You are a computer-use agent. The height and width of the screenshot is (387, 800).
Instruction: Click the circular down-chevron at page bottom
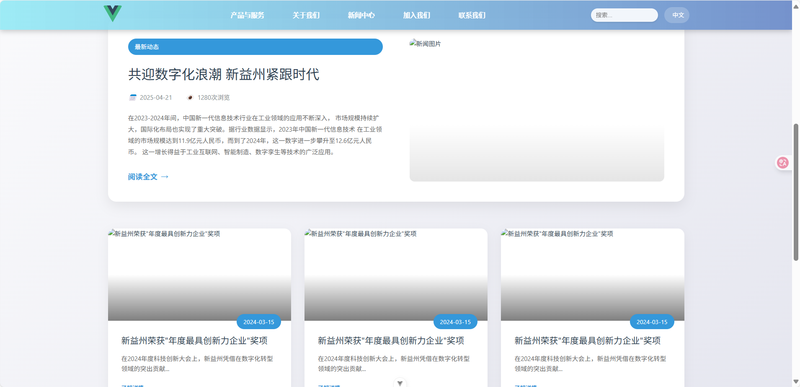pyautogui.click(x=400, y=383)
